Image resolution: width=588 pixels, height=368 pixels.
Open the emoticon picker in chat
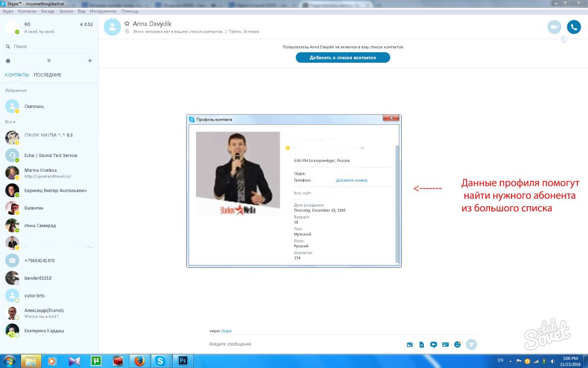point(458,344)
